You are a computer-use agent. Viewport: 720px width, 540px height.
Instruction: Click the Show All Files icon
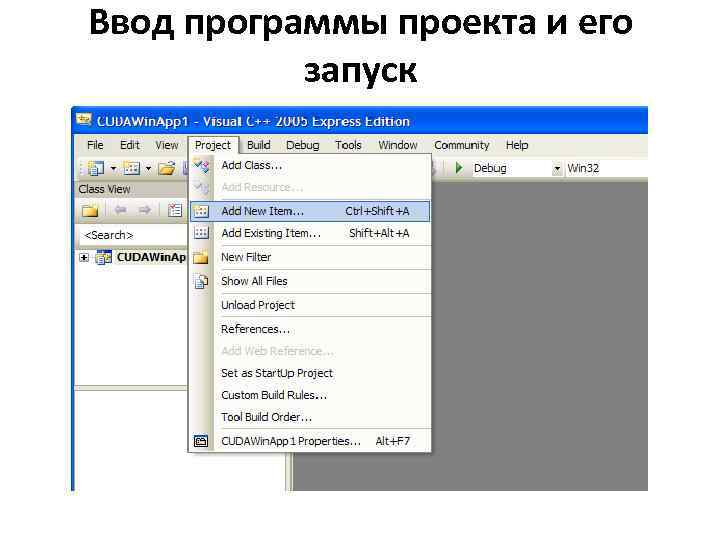(x=201, y=281)
